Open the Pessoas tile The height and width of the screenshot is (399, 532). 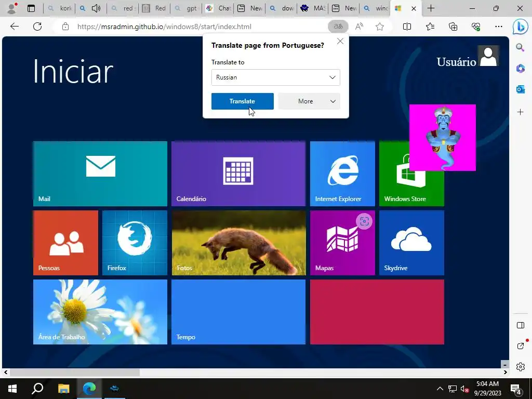(65, 243)
